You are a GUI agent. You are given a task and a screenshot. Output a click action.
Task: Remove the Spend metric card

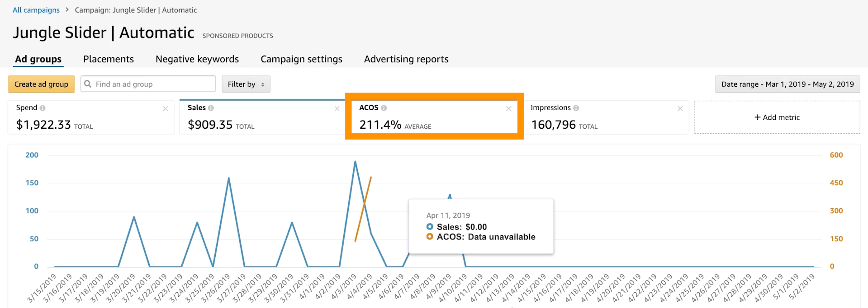click(x=166, y=108)
